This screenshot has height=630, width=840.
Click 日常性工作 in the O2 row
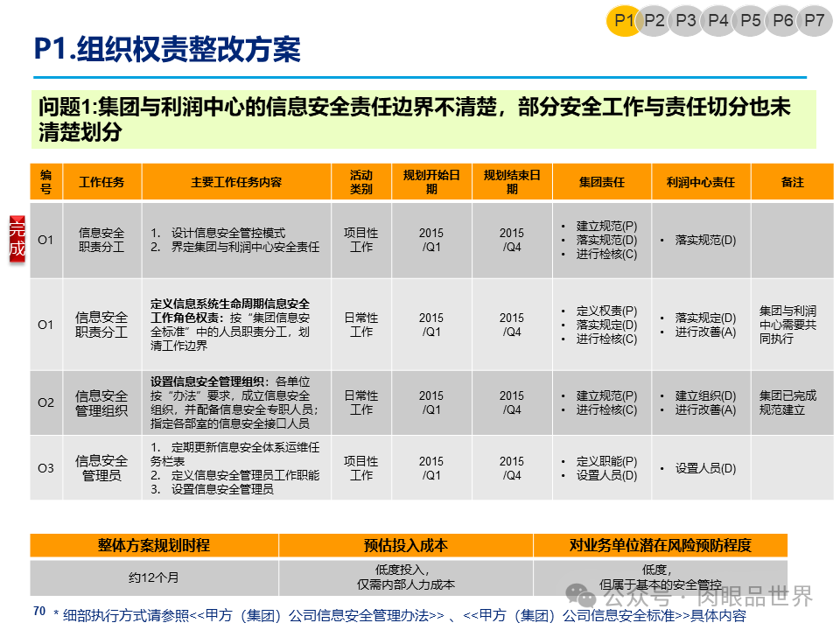click(x=361, y=402)
